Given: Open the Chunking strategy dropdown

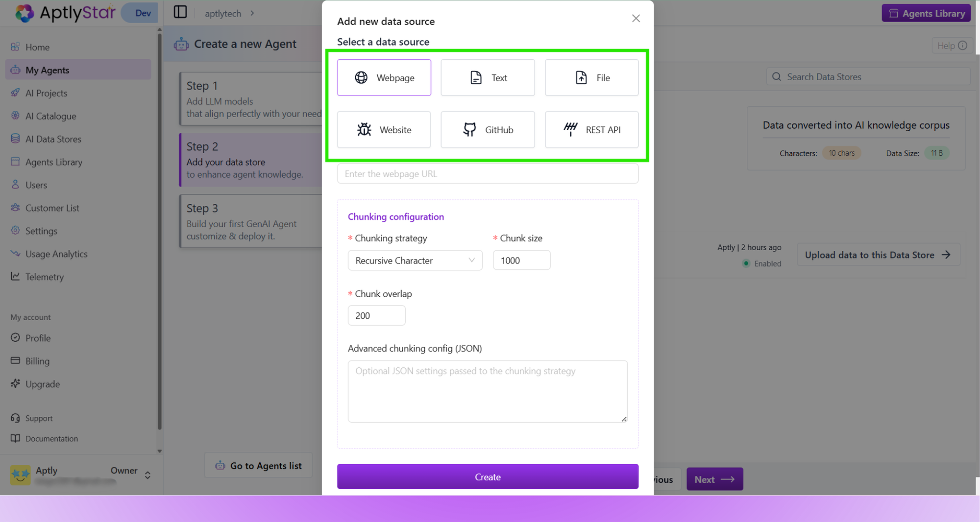Looking at the screenshot, I should [415, 260].
